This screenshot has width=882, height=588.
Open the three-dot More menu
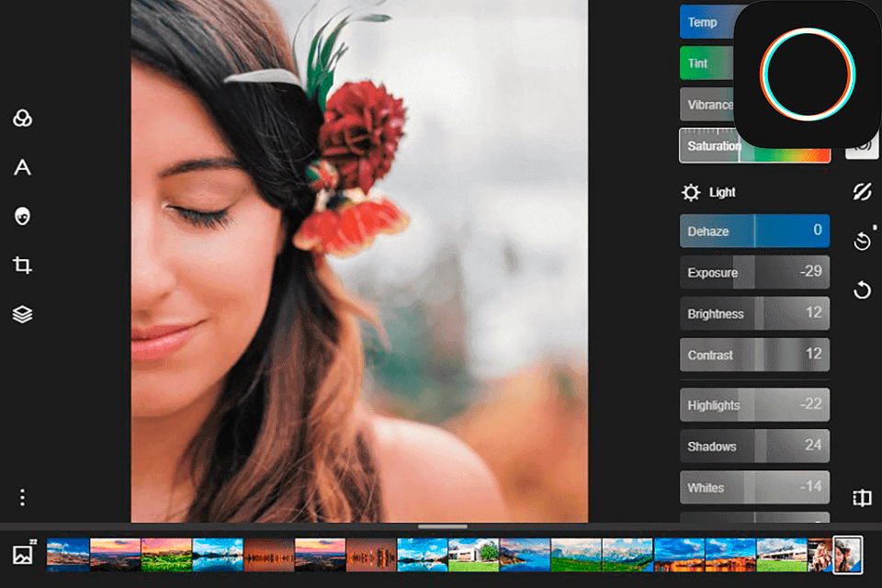[22, 497]
